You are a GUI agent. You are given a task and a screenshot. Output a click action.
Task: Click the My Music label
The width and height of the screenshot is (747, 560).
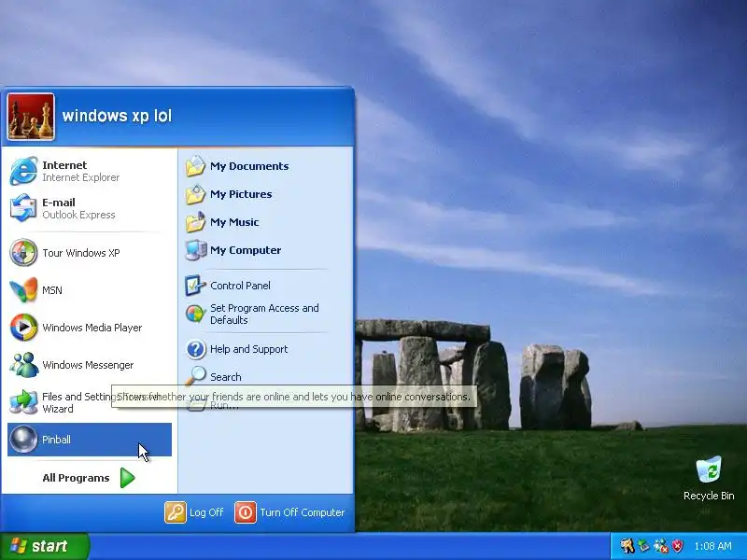234,222
